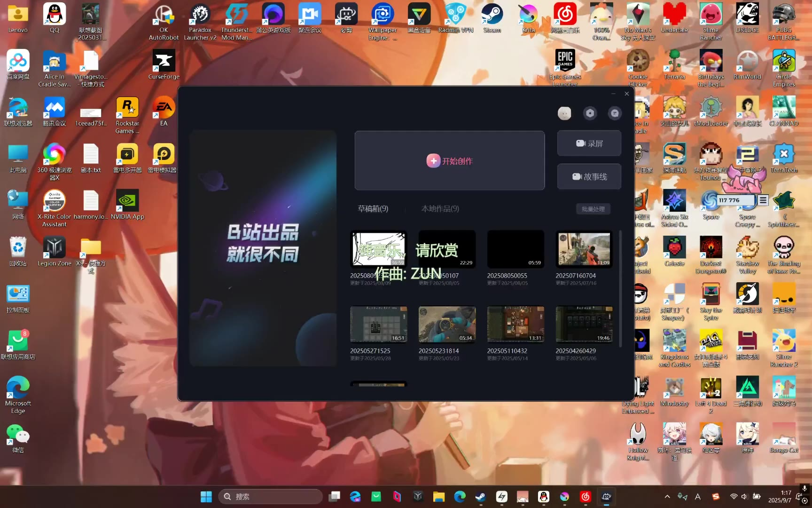Select the RimWorld desktop icon
Screen dimensions: 812x508
coord(747,65)
